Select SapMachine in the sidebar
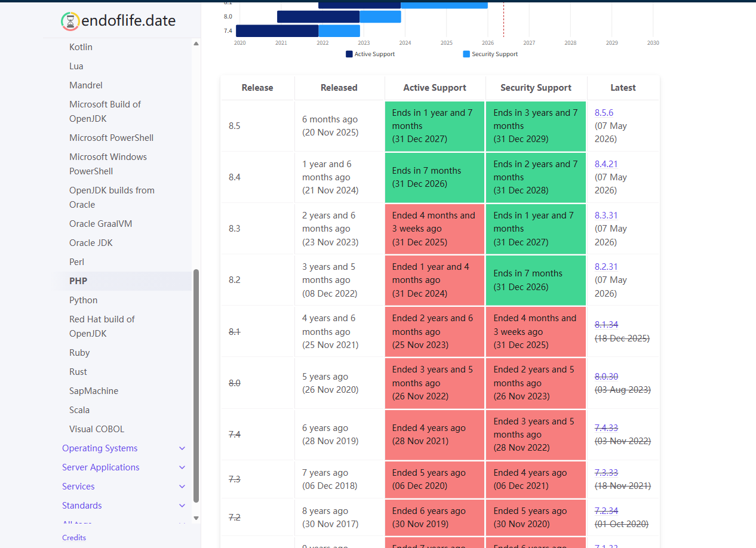This screenshot has height=548, width=756. (x=94, y=391)
